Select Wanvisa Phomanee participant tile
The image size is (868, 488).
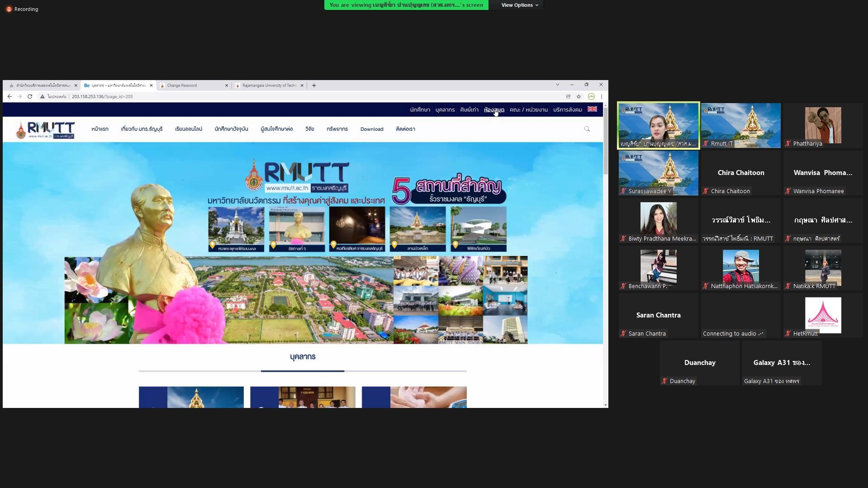[823, 173]
